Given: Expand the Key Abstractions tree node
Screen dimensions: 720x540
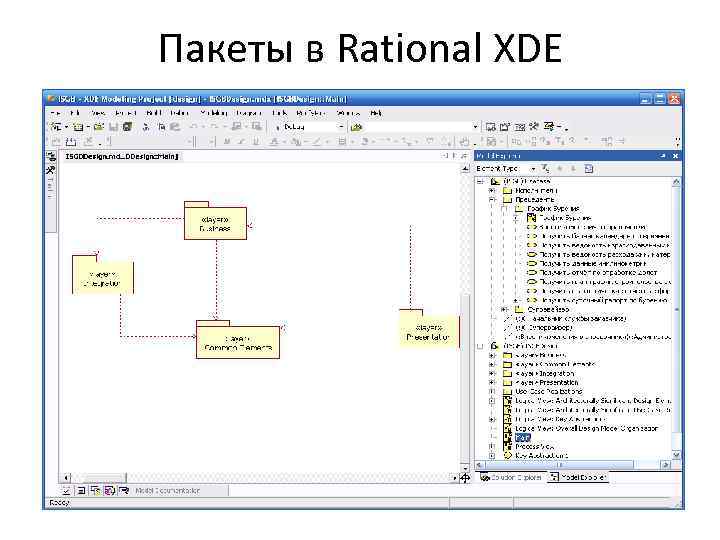Looking at the screenshot, I should 492,456.
